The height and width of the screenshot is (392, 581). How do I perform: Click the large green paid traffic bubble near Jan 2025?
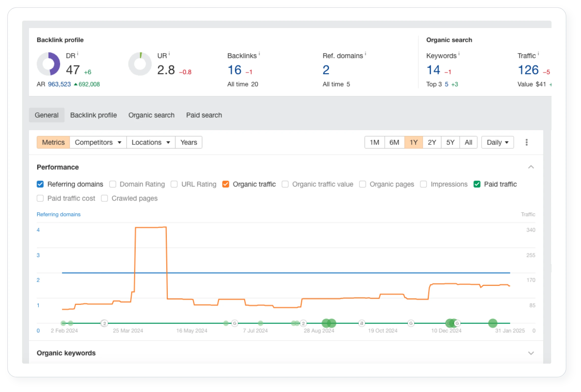(x=493, y=323)
